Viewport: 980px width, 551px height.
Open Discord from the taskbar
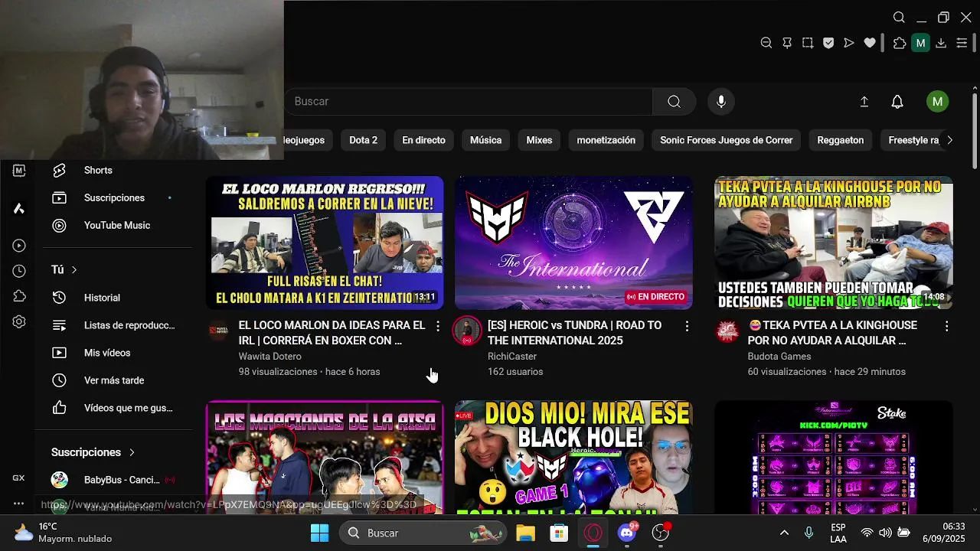pos(628,533)
